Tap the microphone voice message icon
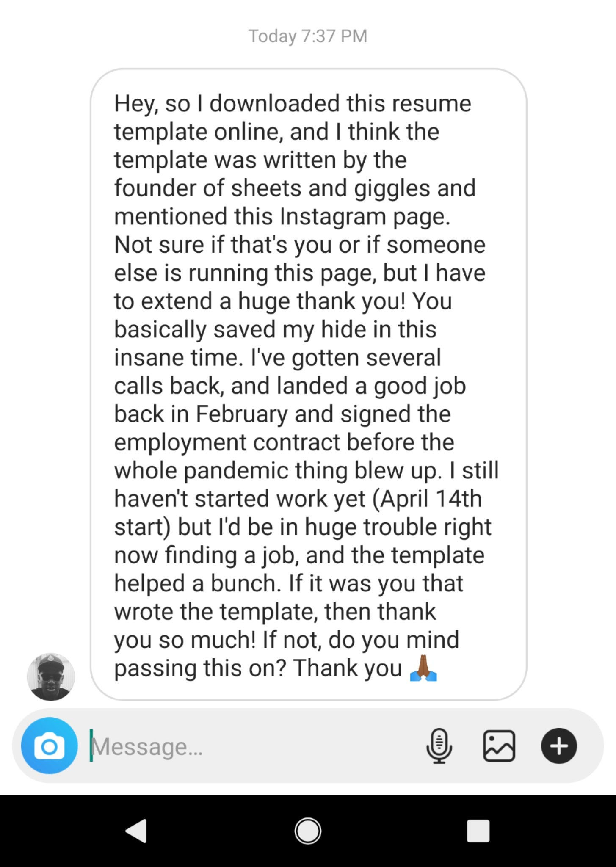The height and width of the screenshot is (867, 616). click(439, 746)
